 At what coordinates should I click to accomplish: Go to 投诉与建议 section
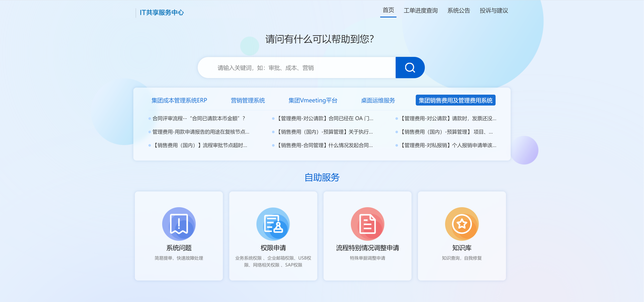(x=494, y=11)
